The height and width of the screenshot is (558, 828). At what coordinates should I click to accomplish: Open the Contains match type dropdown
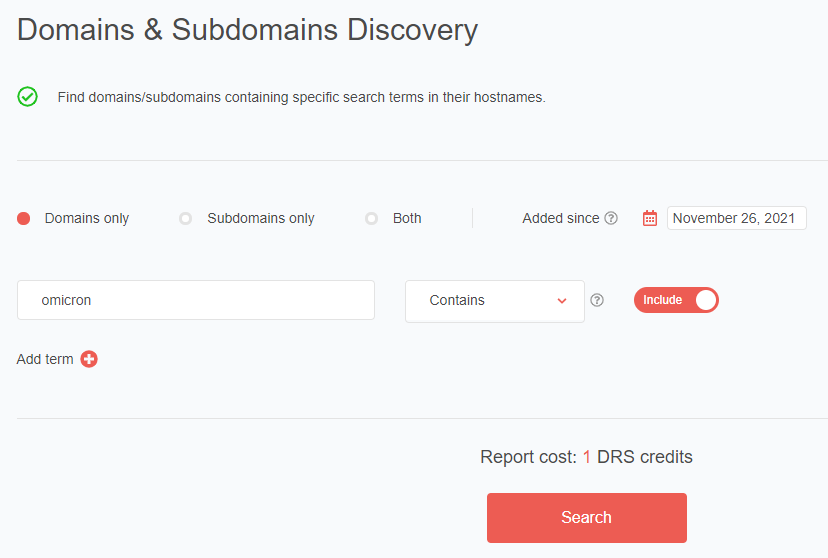(494, 300)
